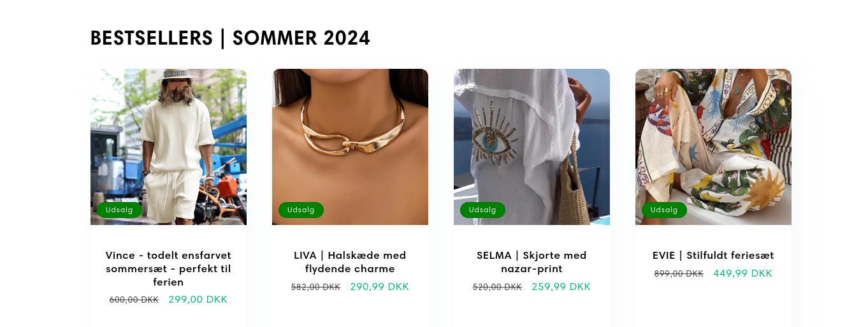
Task: Click the Udsalg badge on the EVIE set
Action: [x=664, y=210]
